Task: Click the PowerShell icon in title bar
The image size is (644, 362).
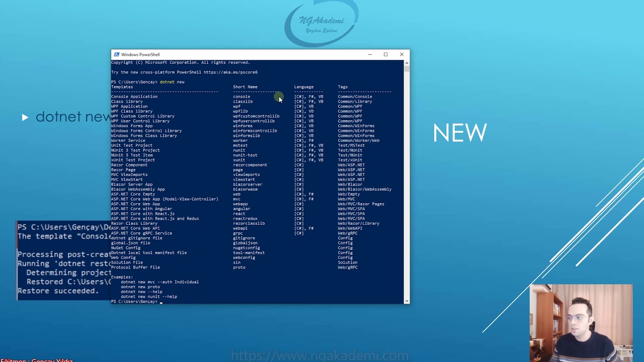Action: click(117, 54)
